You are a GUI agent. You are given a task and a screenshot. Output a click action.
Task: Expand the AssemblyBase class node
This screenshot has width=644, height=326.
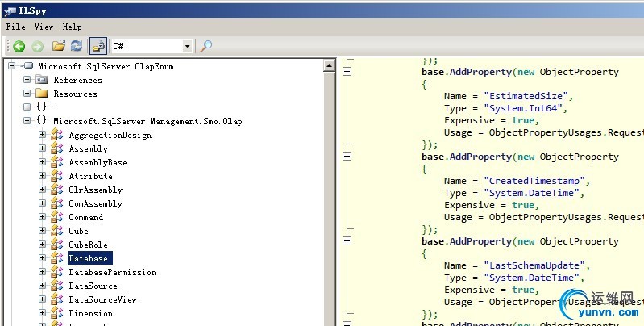pyautogui.click(x=42, y=162)
